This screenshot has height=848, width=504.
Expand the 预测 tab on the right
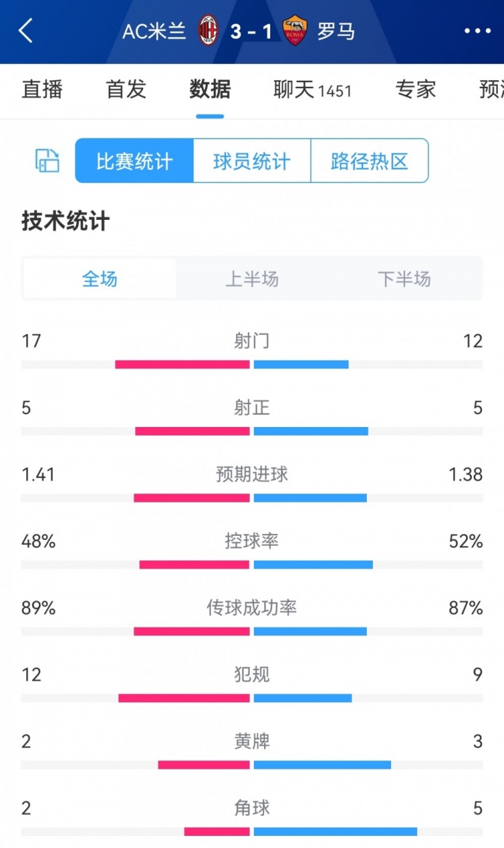pyautogui.click(x=493, y=91)
